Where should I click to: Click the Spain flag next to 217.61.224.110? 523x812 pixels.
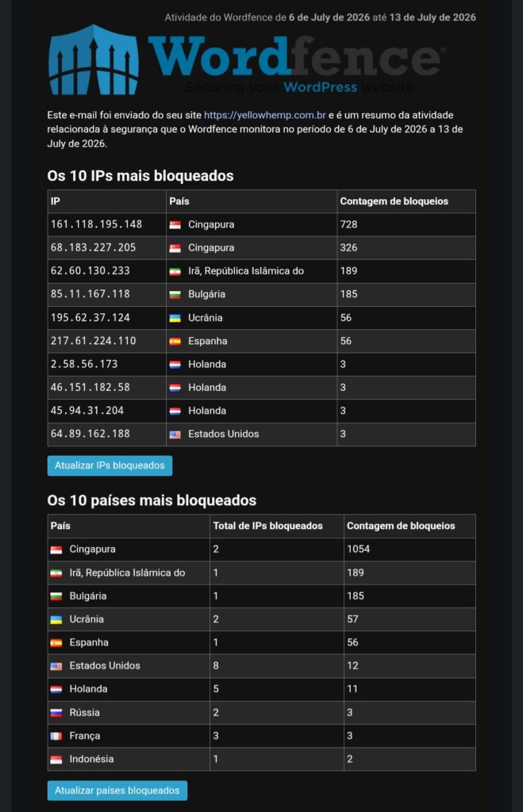click(175, 341)
